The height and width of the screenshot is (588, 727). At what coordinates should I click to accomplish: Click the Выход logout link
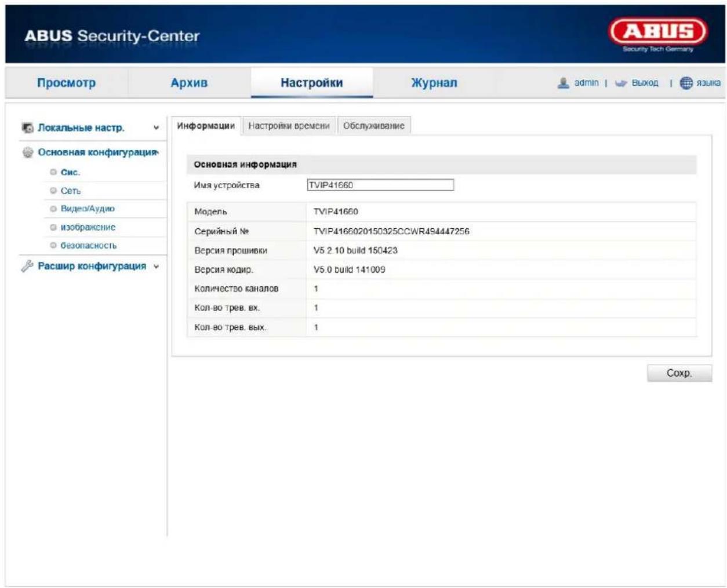click(x=645, y=83)
